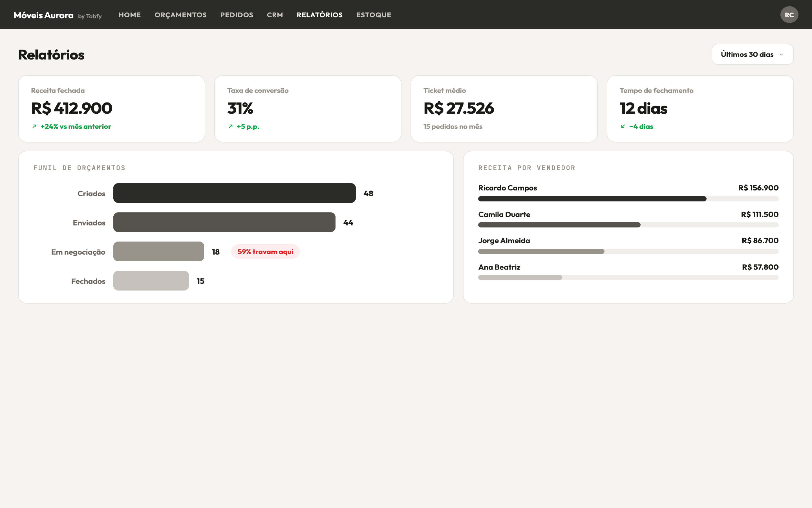Image resolution: width=812 pixels, height=508 pixels.
Task: Click the 59% travam aqui badge
Action: coord(265,251)
